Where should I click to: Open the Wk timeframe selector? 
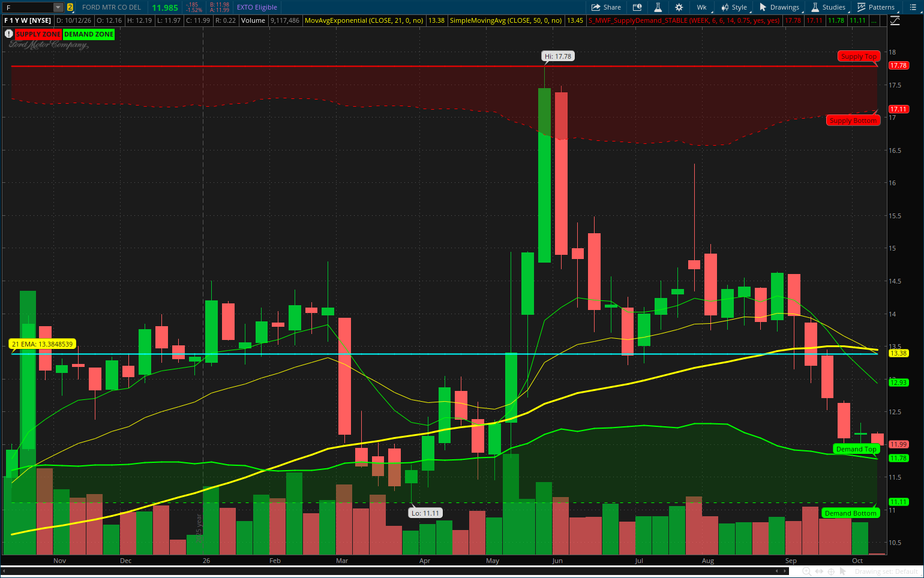click(x=701, y=7)
